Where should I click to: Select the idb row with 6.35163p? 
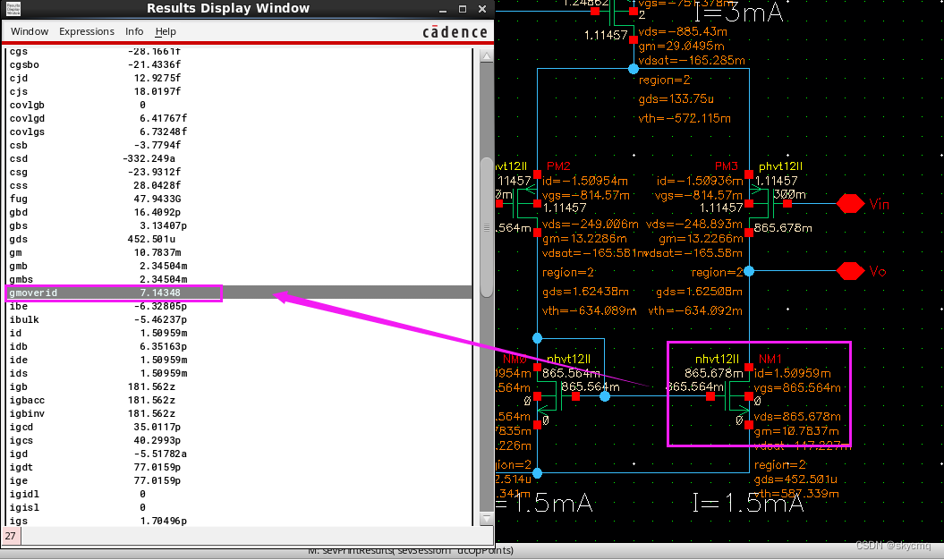[238, 346]
